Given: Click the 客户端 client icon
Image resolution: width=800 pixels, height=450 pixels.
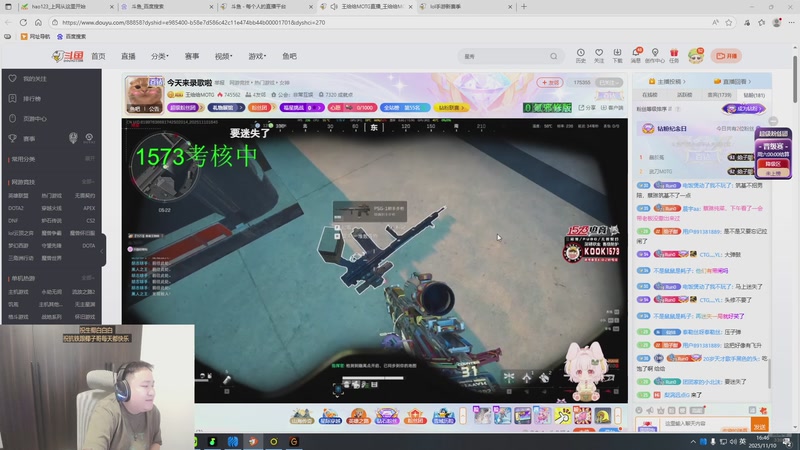Looking at the screenshot, I should tap(612, 108).
